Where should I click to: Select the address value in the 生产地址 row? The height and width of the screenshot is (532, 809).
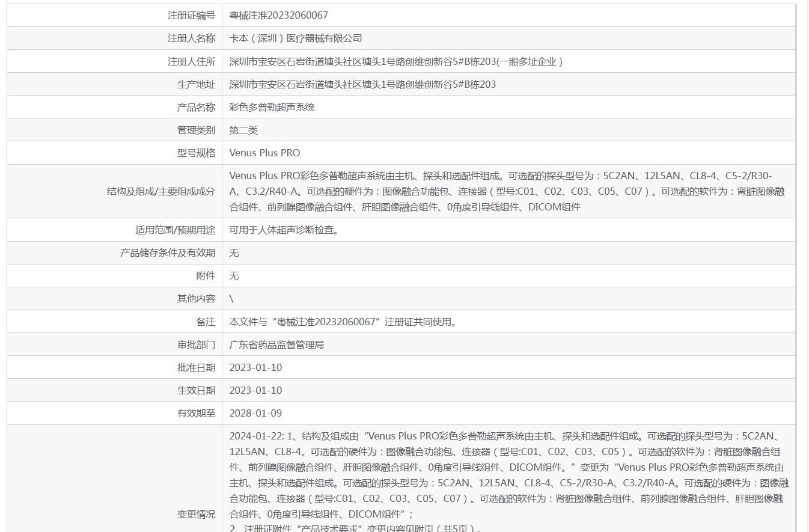(363, 84)
